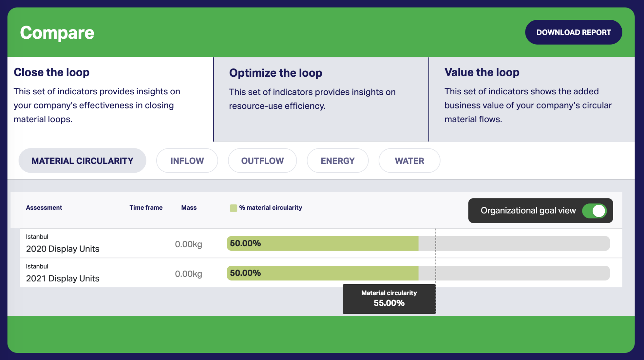Image resolution: width=644 pixels, height=360 pixels.
Task: Click the 2020 Display Units assessment row
Action: pos(63,248)
